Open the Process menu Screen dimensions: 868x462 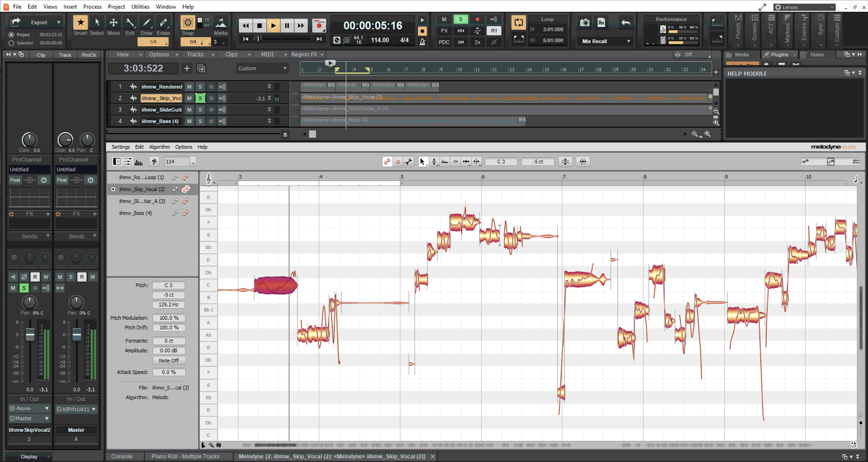coord(92,7)
